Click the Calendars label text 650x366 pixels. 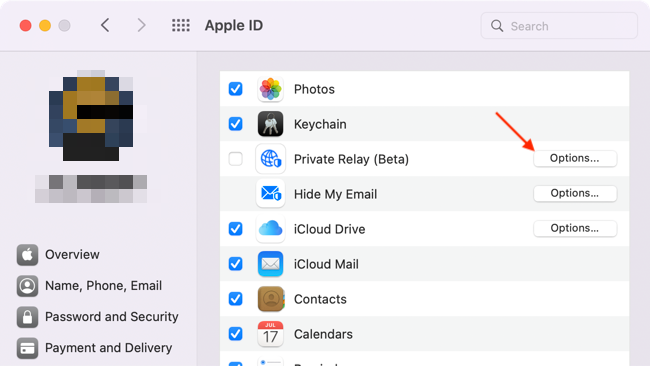pyautogui.click(x=323, y=334)
